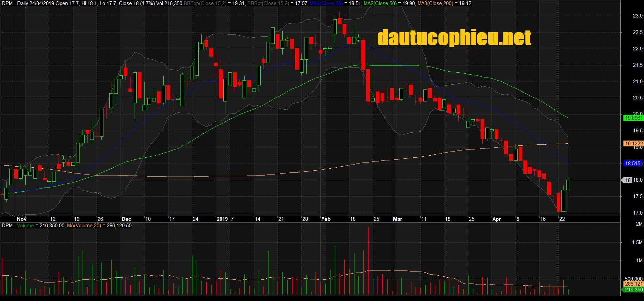Screen dimensions: 644x301
Task: Select the MA1(Close,20) = 18.51 legend label
Action: coord(335,3)
